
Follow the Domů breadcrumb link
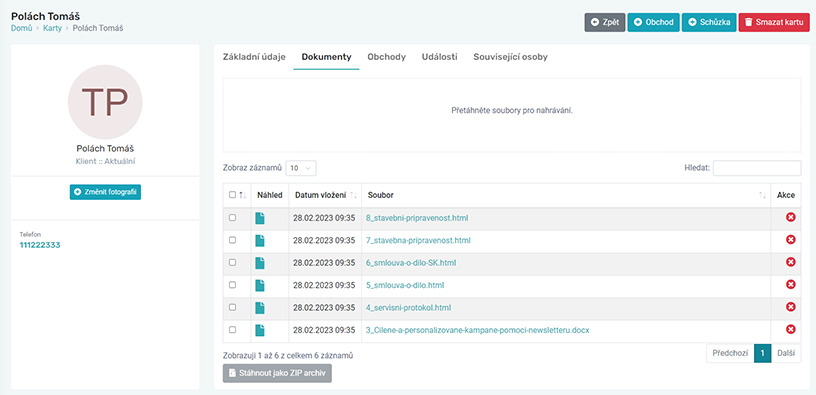tap(20, 28)
